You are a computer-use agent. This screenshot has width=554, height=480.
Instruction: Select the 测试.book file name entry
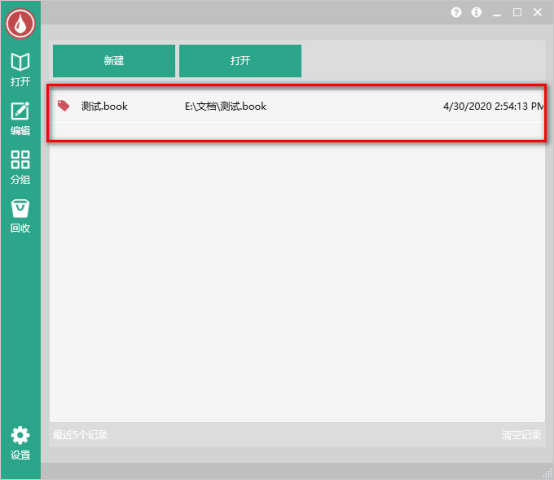pos(104,106)
